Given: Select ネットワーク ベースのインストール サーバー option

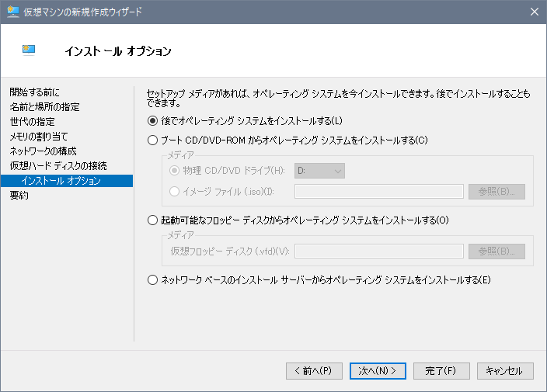Looking at the screenshot, I should click(152, 279).
